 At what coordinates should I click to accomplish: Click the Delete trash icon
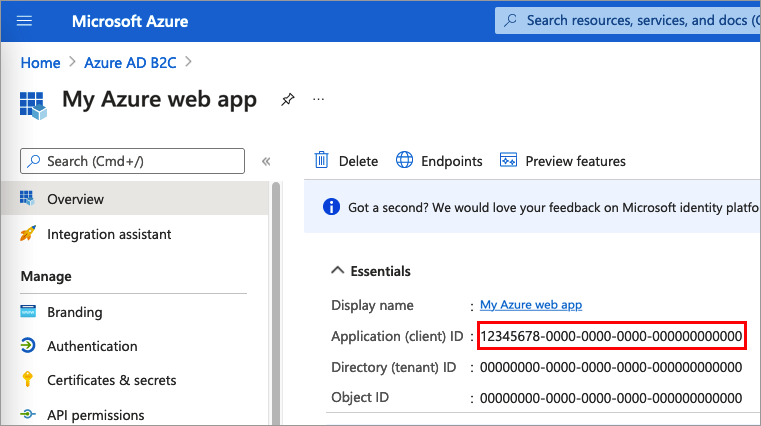(x=322, y=160)
